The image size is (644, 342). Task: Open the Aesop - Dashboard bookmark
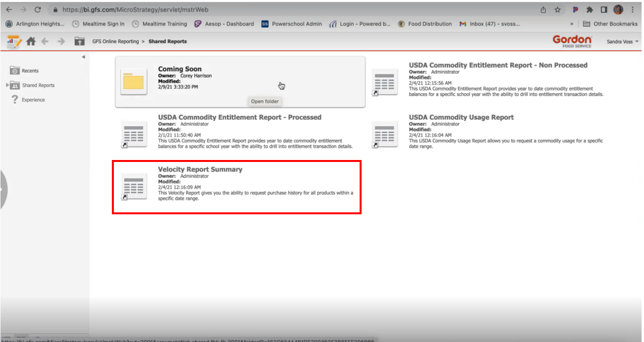tap(224, 23)
